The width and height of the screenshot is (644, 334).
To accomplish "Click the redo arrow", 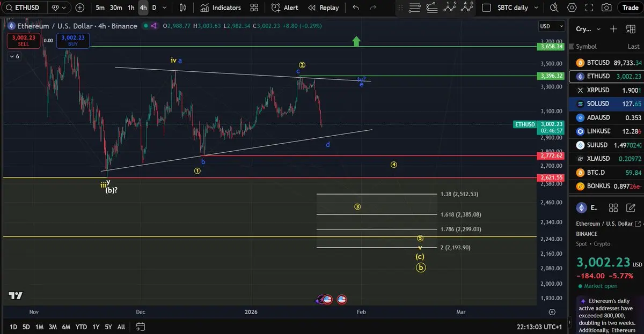I will click(x=372, y=8).
